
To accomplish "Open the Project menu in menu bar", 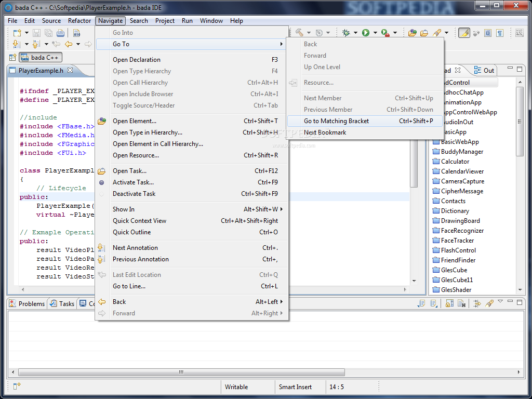I will tap(165, 21).
